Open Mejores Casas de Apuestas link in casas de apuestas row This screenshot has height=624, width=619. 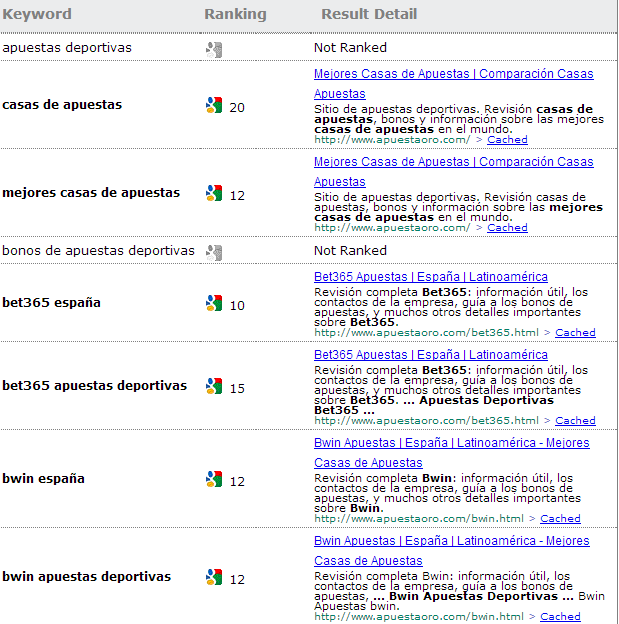coord(453,84)
